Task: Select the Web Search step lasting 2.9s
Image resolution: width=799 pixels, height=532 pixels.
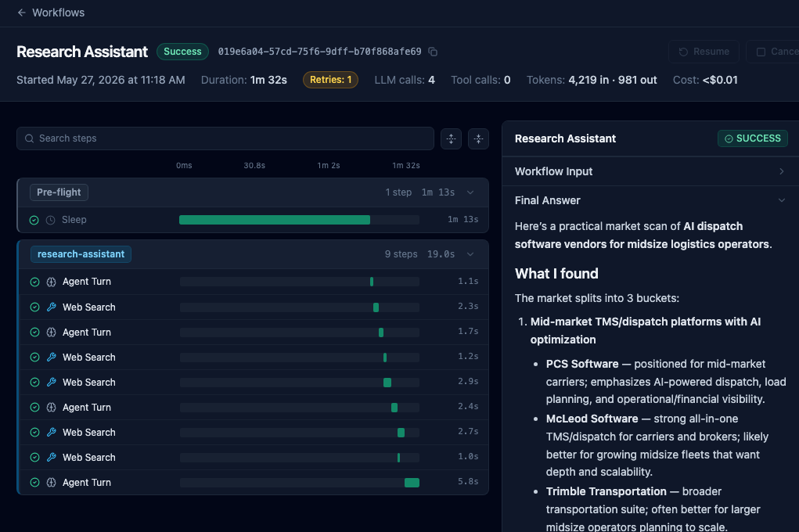Action: (254, 383)
